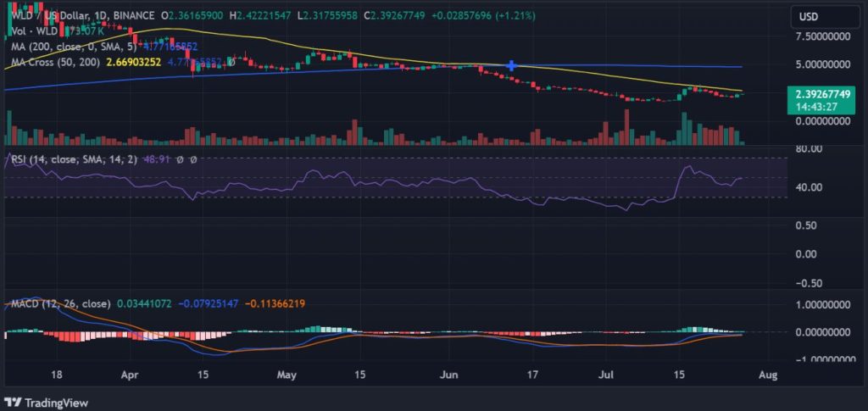The image size is (868, 411).
Task: Click the high price H2.42221547
Action: pos(260,16)
